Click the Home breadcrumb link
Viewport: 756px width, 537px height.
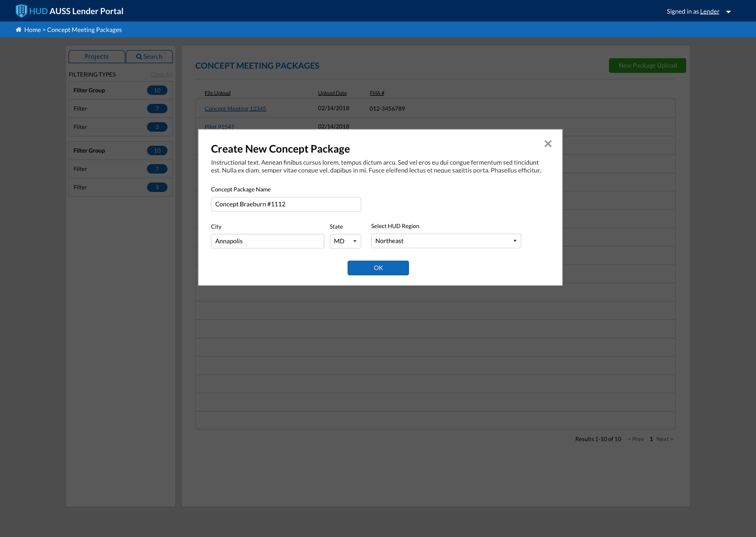point(32,29)
